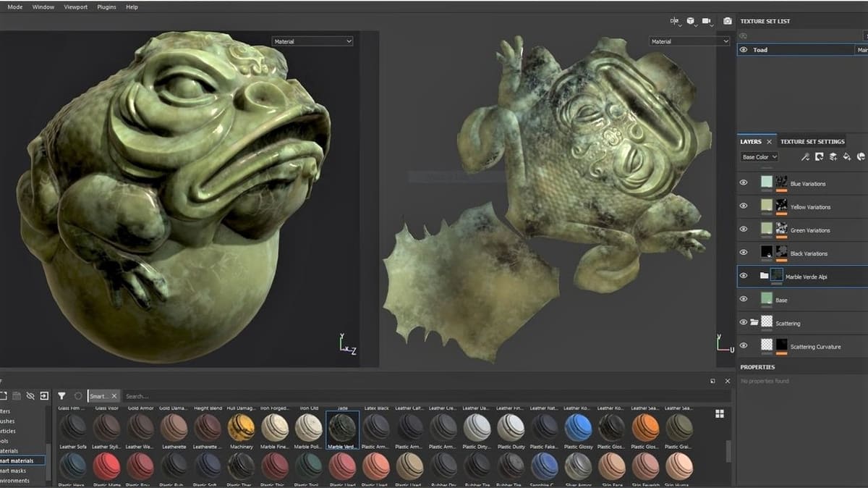
Task: Open the Mode menu
Action: [x=14, y=7]
